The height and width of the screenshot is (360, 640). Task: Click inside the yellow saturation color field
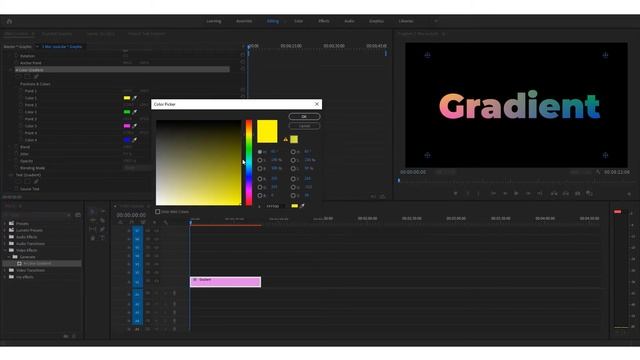point(198,162)
